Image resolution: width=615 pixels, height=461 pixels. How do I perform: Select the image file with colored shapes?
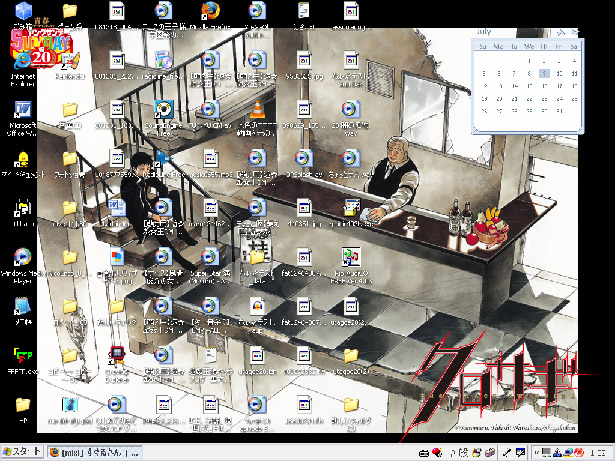(117, 257)
